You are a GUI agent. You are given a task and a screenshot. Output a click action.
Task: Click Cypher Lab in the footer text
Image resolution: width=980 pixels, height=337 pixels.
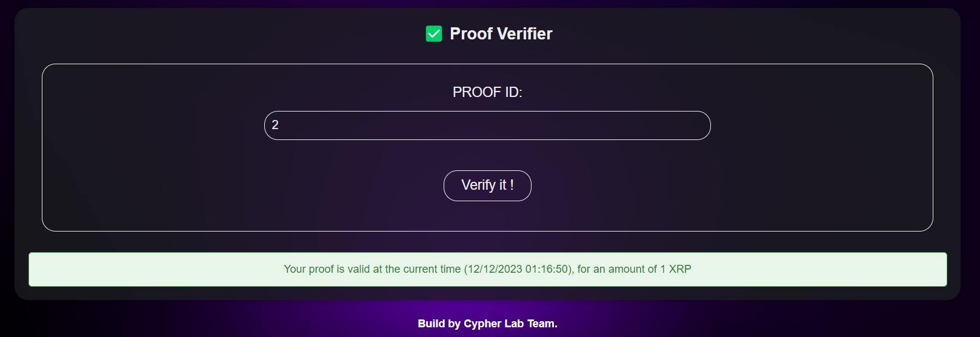(x=493, y=324)
